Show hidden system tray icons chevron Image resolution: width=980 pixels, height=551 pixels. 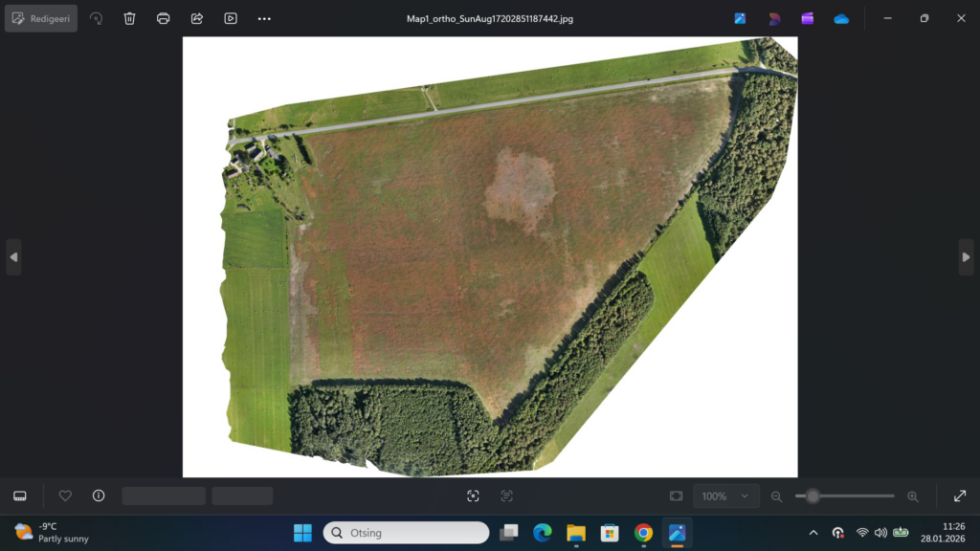[x=813, y=533]
